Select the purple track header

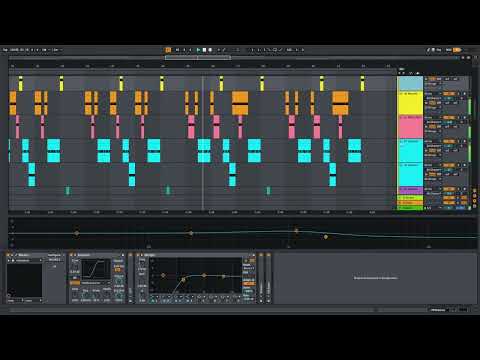pyautogui.click(x=410, y=191)
